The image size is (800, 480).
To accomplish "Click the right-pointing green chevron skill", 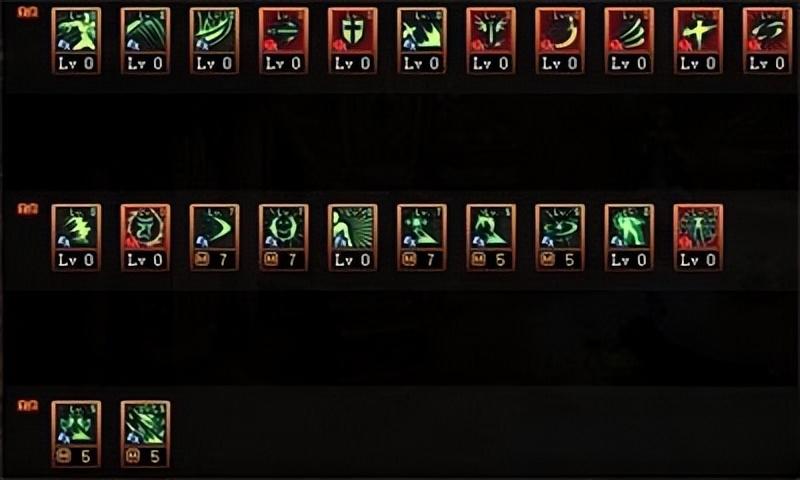I will pos(214,237).
